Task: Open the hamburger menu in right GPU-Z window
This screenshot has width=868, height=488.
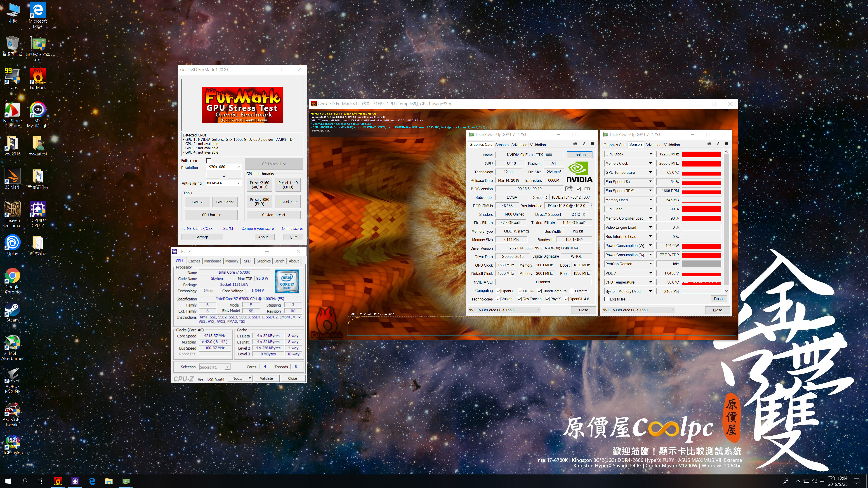Action: [x=726, y=144]
